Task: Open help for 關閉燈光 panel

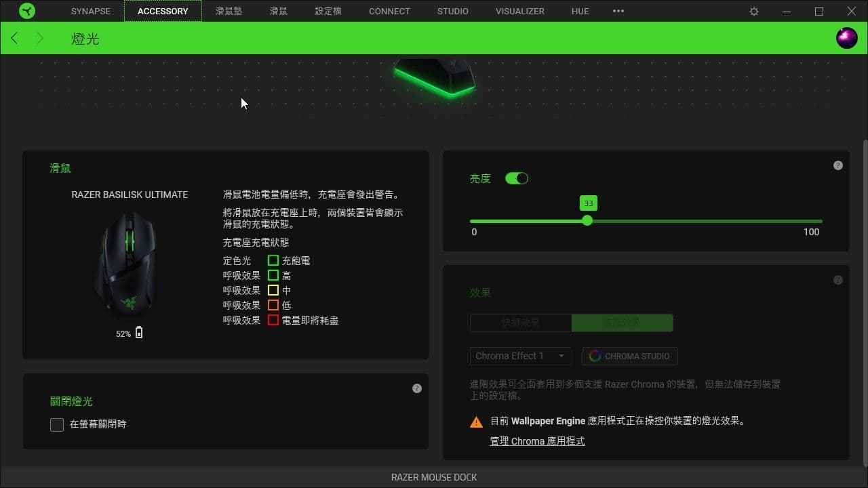Action: 417,388
